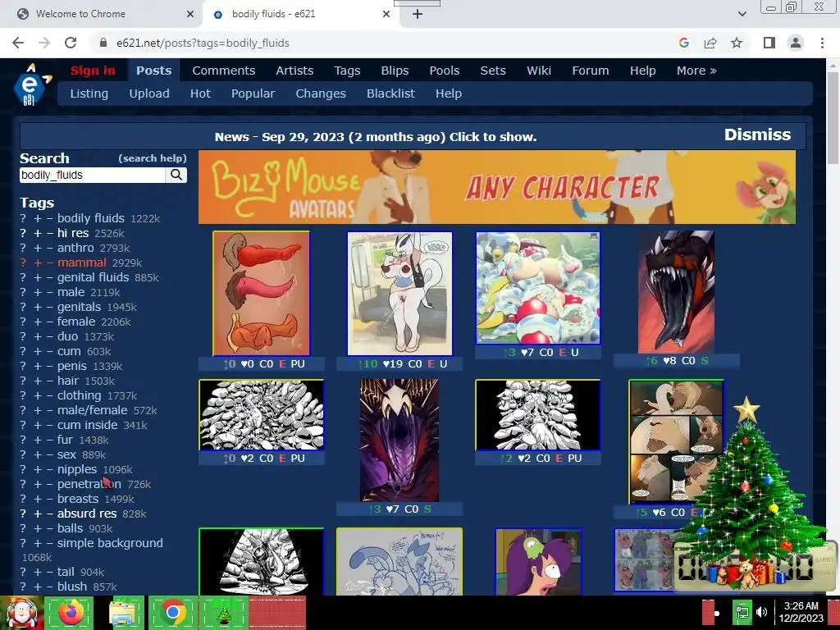Open the Chrome three-dot menu

coord(822,43)
